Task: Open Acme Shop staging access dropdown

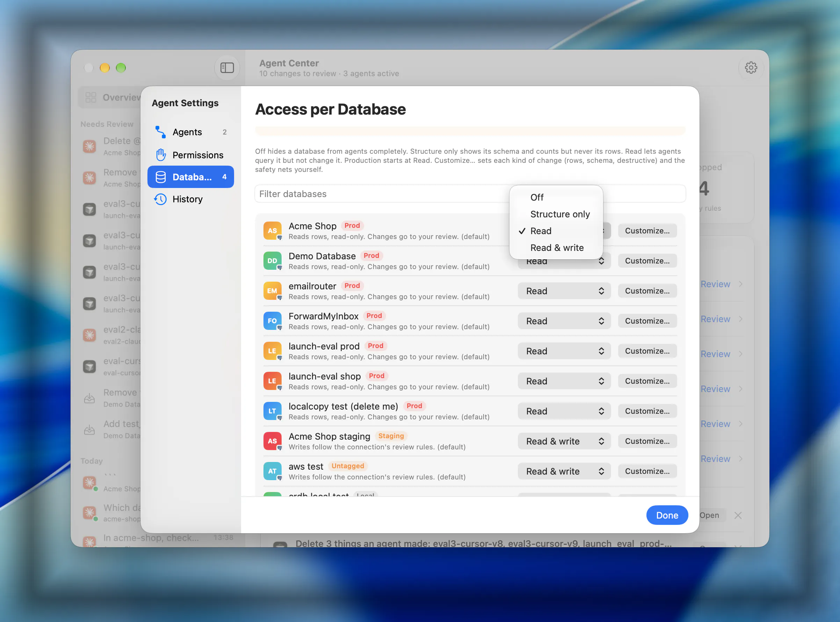Action: 564,441
